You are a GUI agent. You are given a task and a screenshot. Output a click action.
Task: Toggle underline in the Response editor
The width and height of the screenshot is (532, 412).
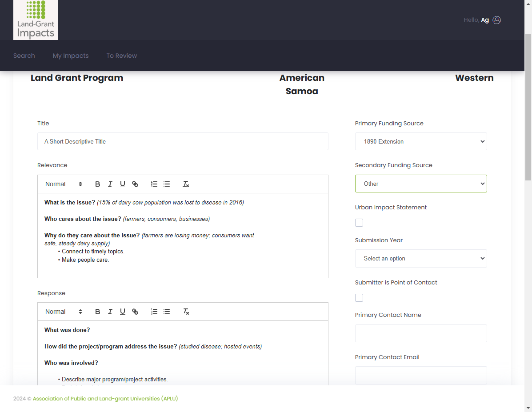coord(123,312)
